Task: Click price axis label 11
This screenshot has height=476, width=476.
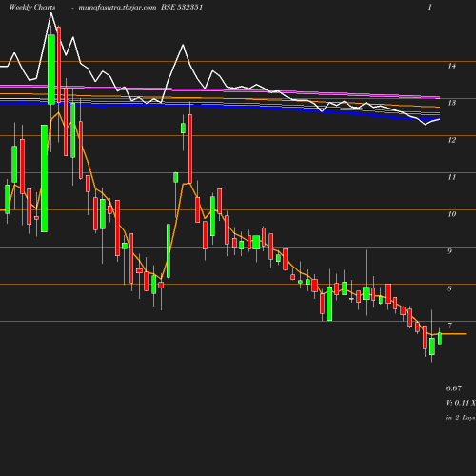Action: (x=452, y=177)
